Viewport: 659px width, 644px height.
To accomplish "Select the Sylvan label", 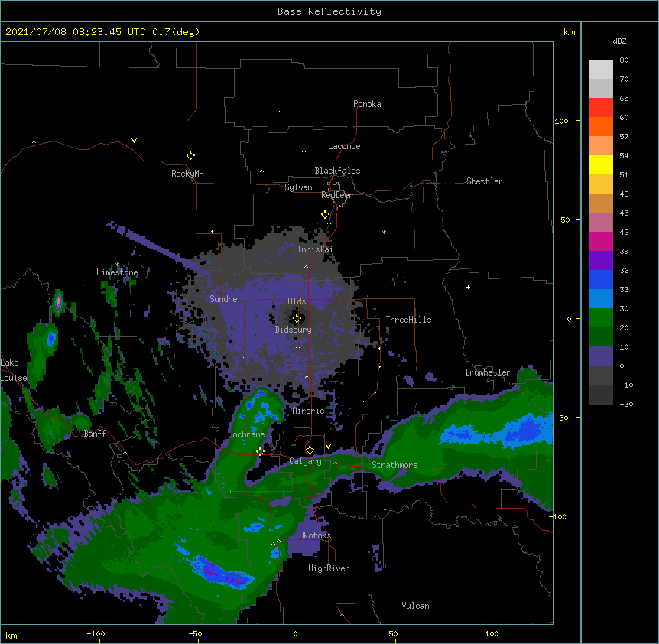I will pos(298,187).
